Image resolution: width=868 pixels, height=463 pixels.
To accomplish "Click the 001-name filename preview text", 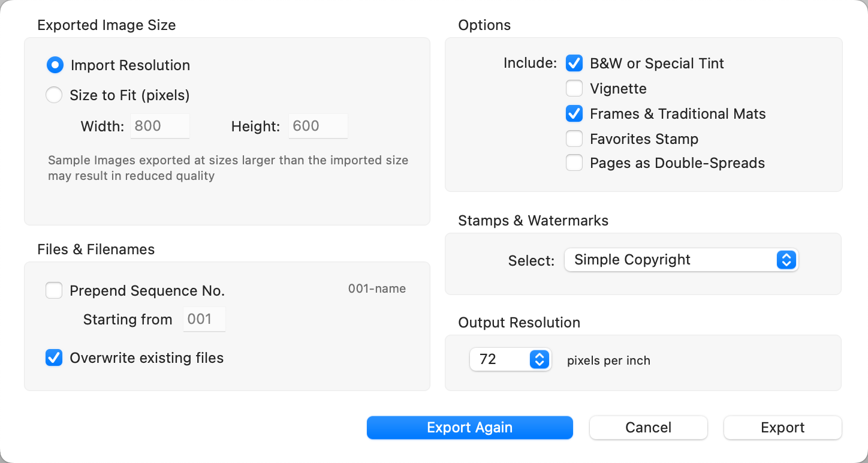I will click(x=376, y=289).
